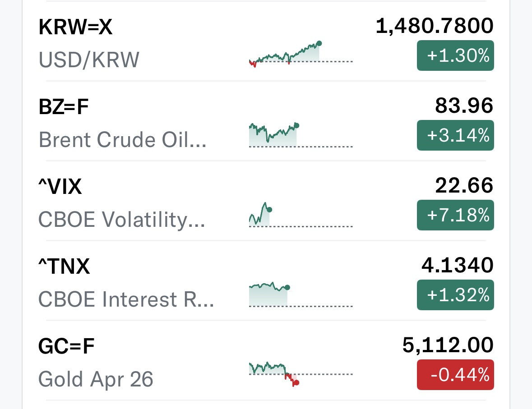532x409 pixels.
Task: View the Brent Crude sparkline chart
Action: [x=300, y=134]
